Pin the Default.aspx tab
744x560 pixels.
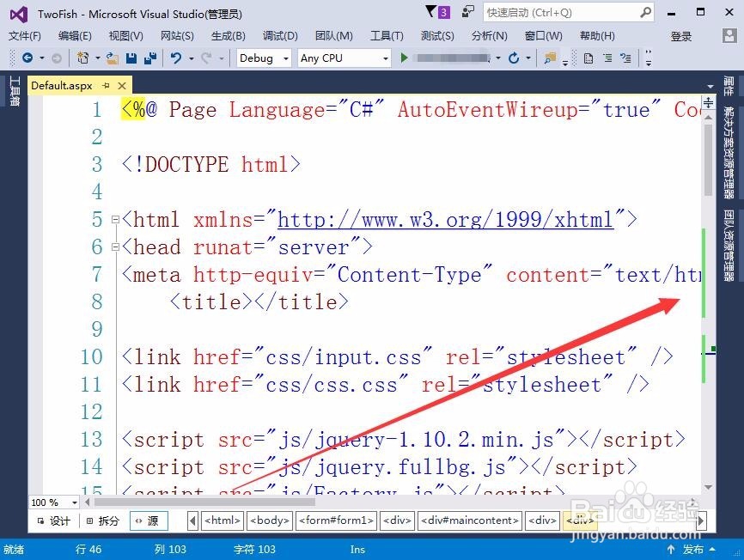(x=106, y=86)
